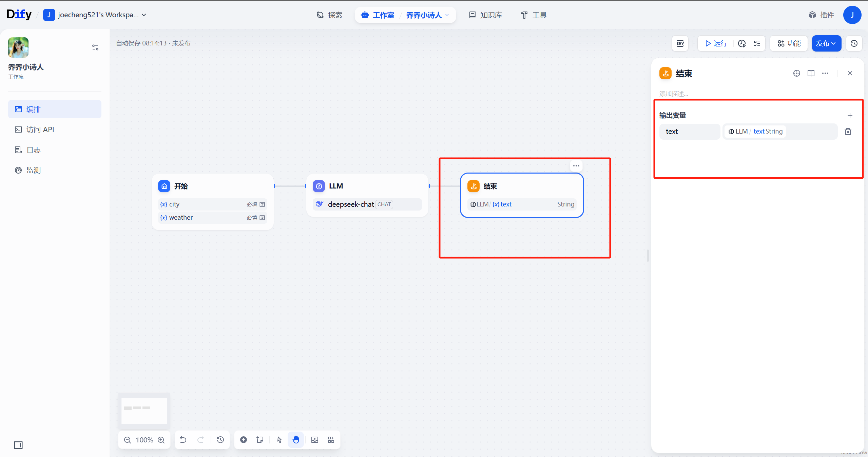Screen dimensions: 868x457
Task: Toggle hand pan mode
Action: click(296, 440)
